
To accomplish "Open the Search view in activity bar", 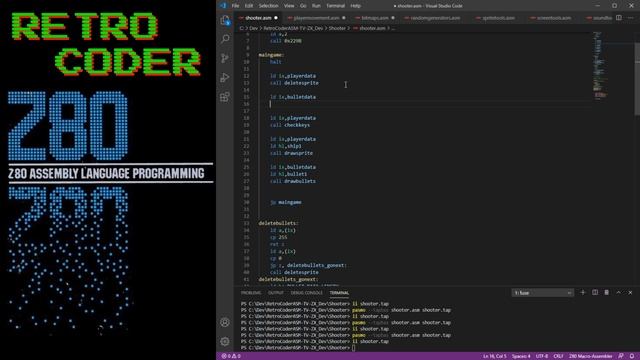I will [225, 39].
